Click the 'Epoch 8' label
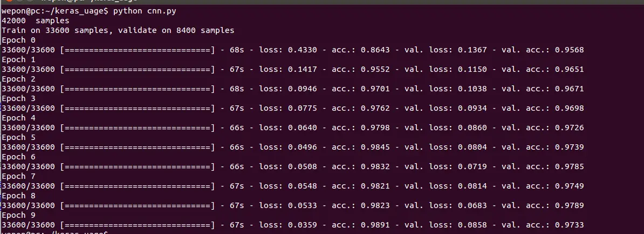This screenshot has height=234, width=644. (x=18, y=196)
